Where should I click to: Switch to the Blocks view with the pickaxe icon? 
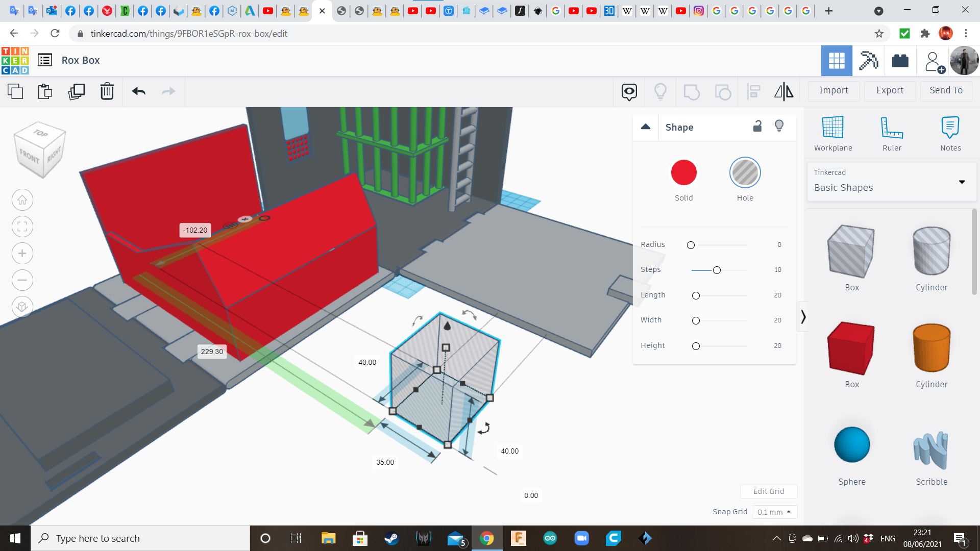click(x=868, y=61)
